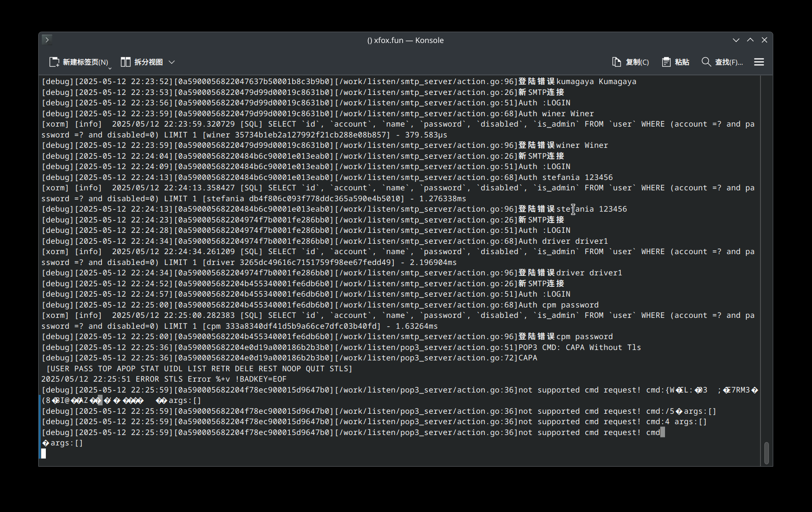Click the keep-below chevron in title bar
Viewport: 812px width, 512px height.
click(736, 40)
